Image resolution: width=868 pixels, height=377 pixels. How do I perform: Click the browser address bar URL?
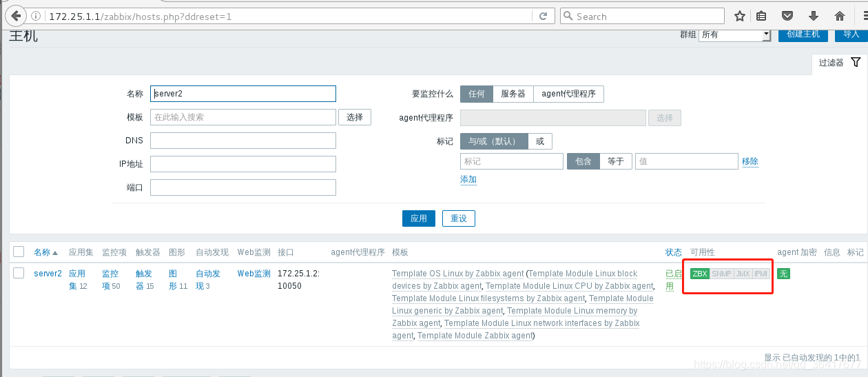click(289, 16)
